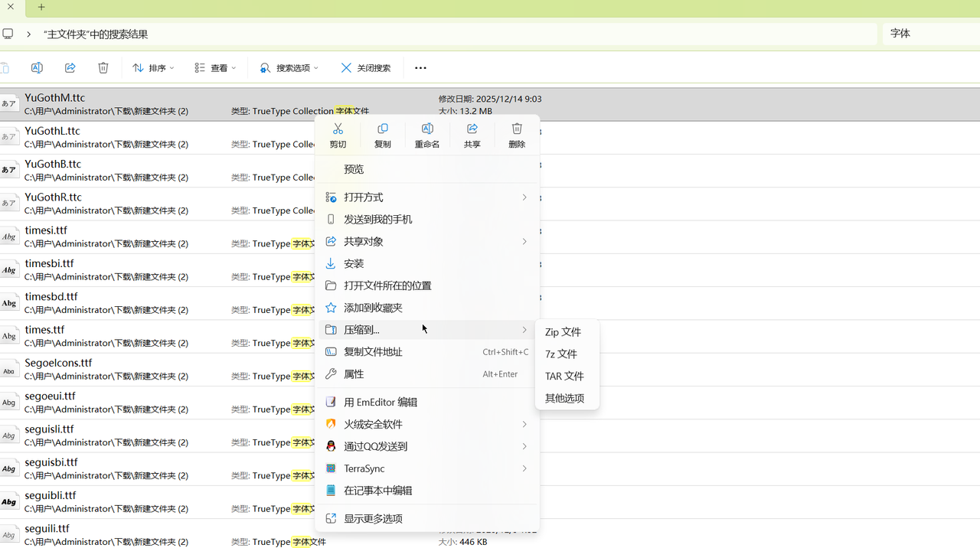Click the TerraSync icon in menu

coord(331,468)
